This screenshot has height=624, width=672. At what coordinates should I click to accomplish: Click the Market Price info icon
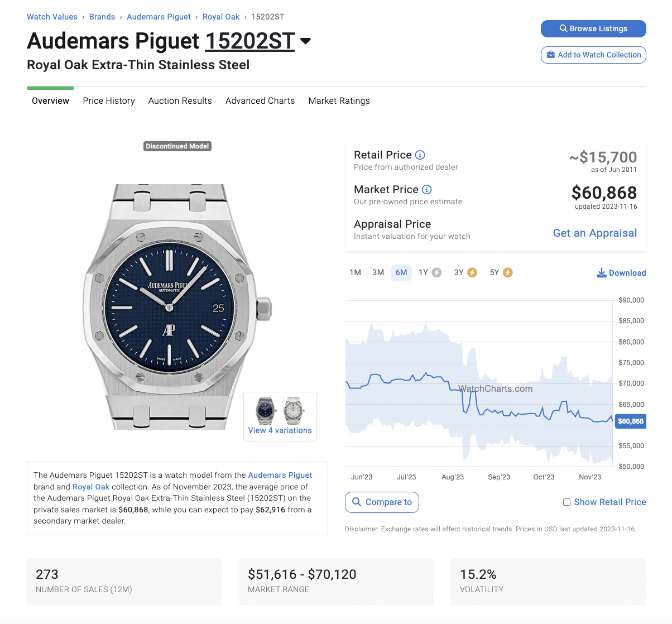[x=426, y=190]
